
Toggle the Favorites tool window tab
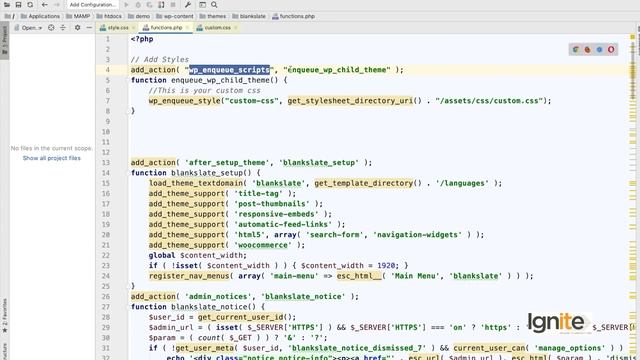click(x=4, y=315)
